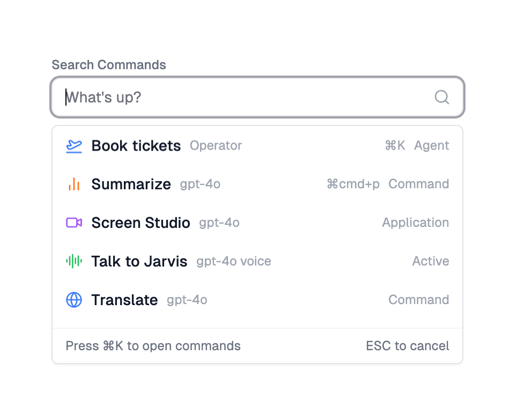Click "Press ⌘K to open commands" hint
This screenshot has height=414, width=532.
(x=153, y=346)
